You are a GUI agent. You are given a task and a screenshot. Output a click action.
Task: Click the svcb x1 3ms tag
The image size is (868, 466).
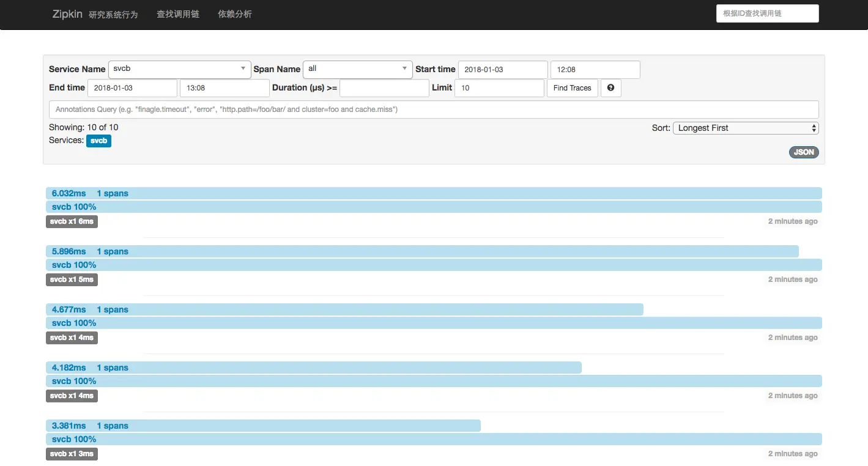pos(72,454)
